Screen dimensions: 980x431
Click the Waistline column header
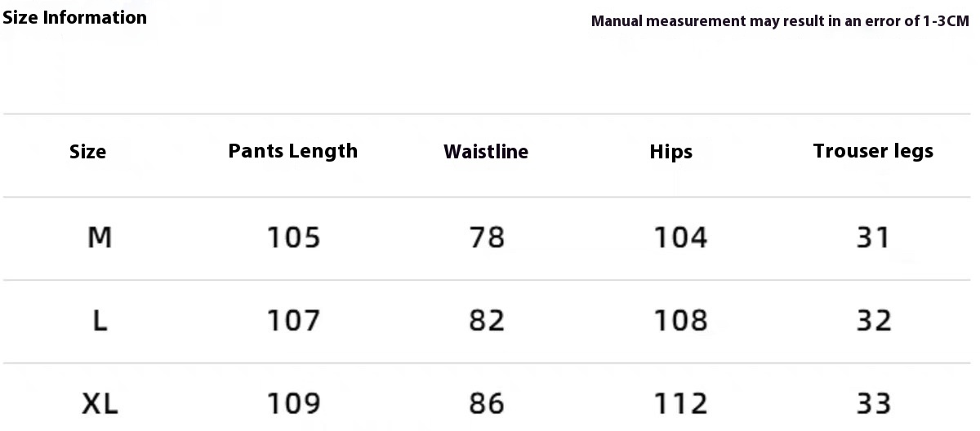point(486,152)
